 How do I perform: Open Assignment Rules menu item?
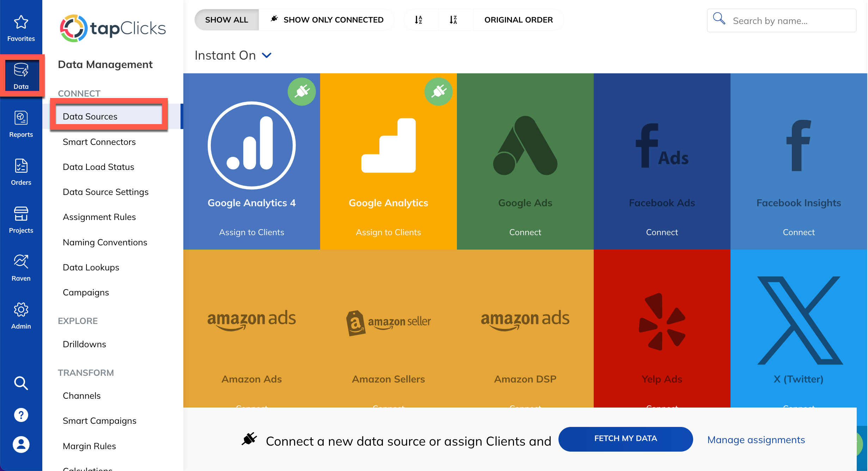tap(99, 217)
